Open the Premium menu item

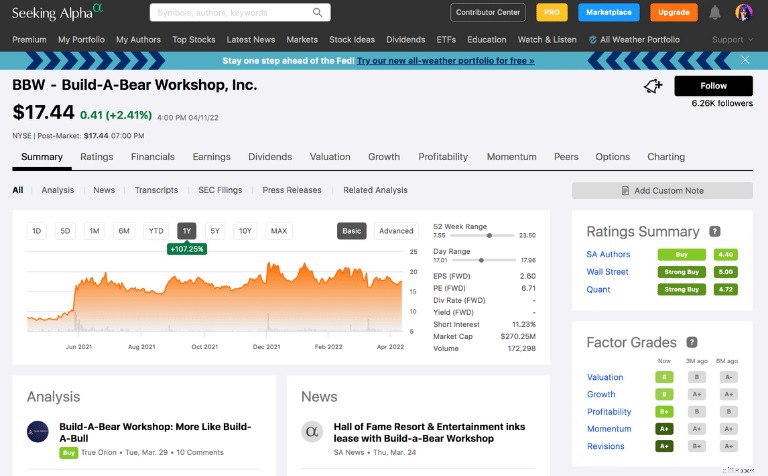(x=29, y=40)
